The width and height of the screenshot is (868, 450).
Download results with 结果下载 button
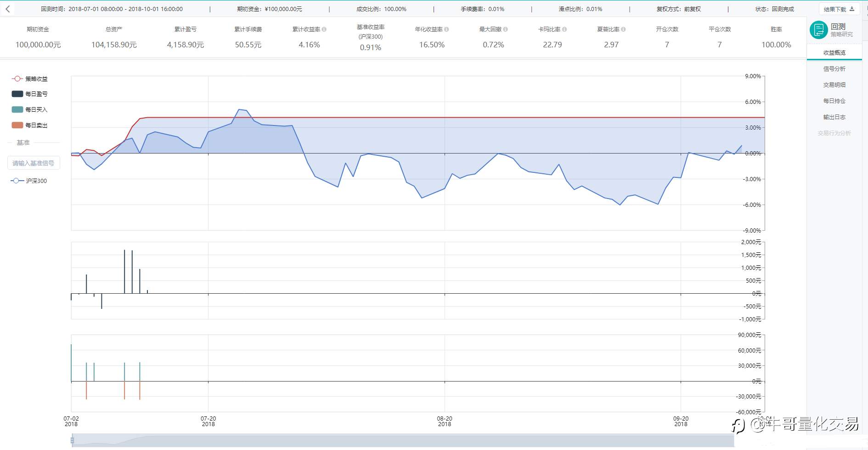(x=839, y=9)
